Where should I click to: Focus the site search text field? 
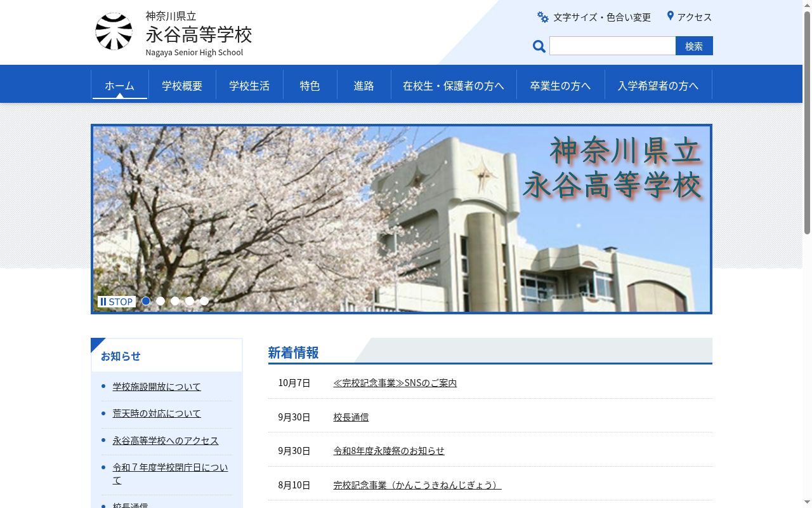(x=612, y=46)
